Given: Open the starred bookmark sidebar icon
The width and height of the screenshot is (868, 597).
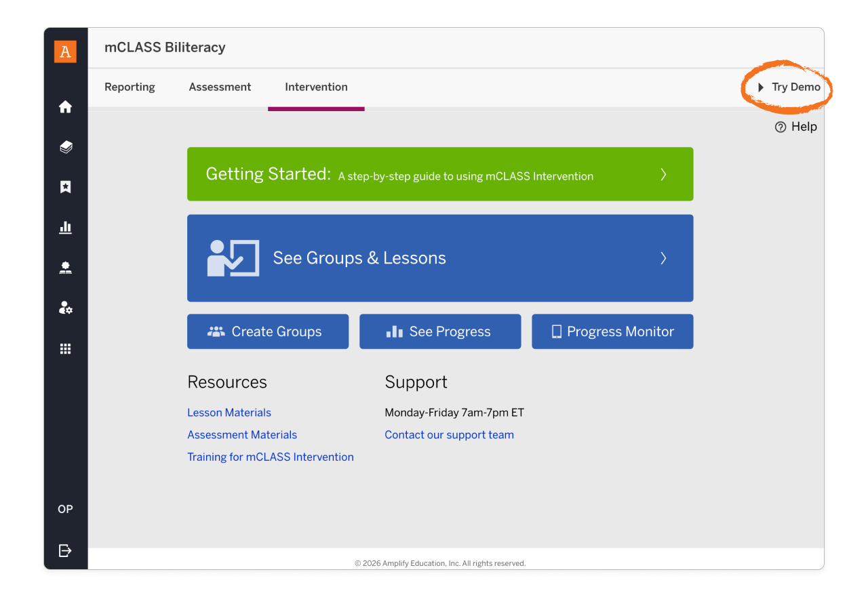Looking at the screenshot, I should coord(65,187).
